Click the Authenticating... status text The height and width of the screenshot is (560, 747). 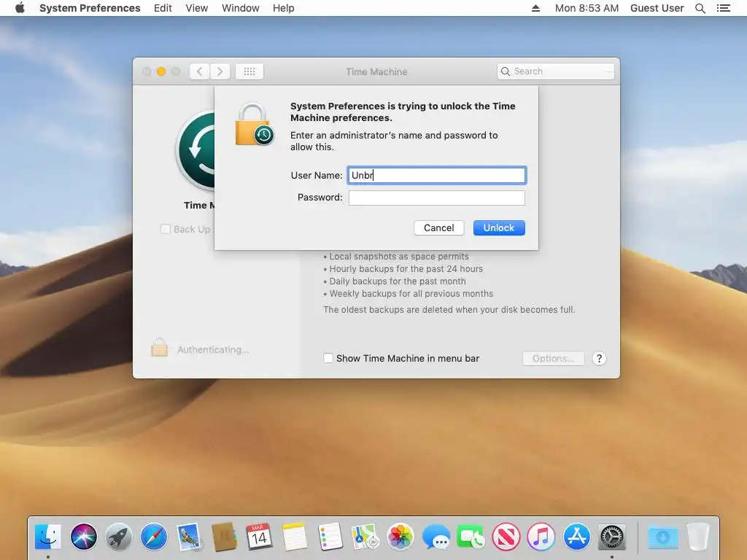[213, 349]
